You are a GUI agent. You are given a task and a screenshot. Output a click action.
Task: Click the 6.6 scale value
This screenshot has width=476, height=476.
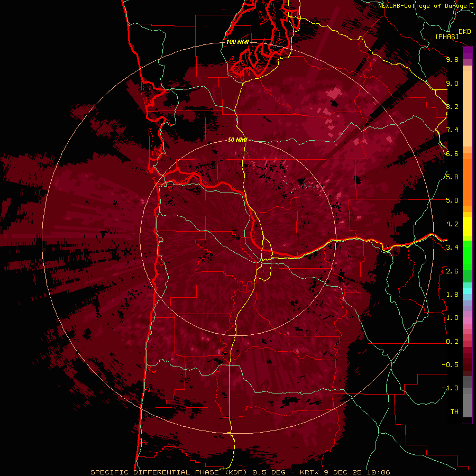pos(452,153)
